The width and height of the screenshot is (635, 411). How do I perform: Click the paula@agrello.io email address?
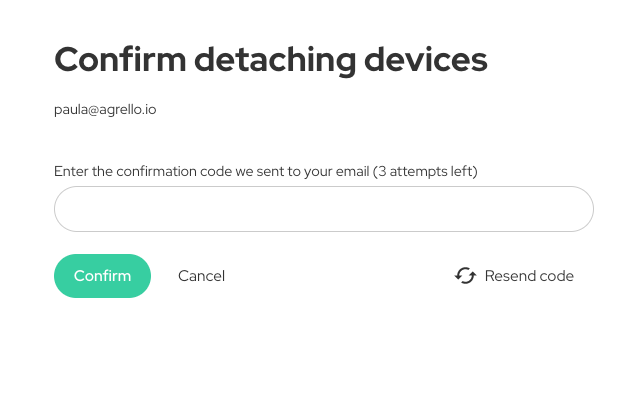(105, 110)
